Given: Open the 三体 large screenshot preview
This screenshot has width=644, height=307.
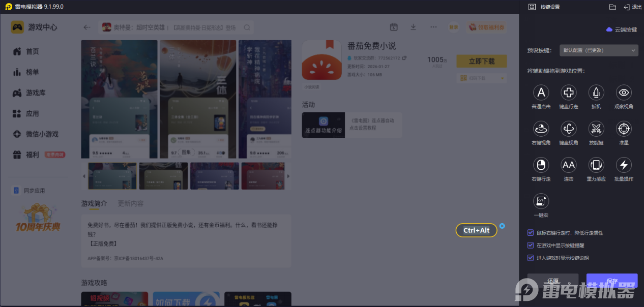Looking at the screenshot, I should (x=198, y=99).
